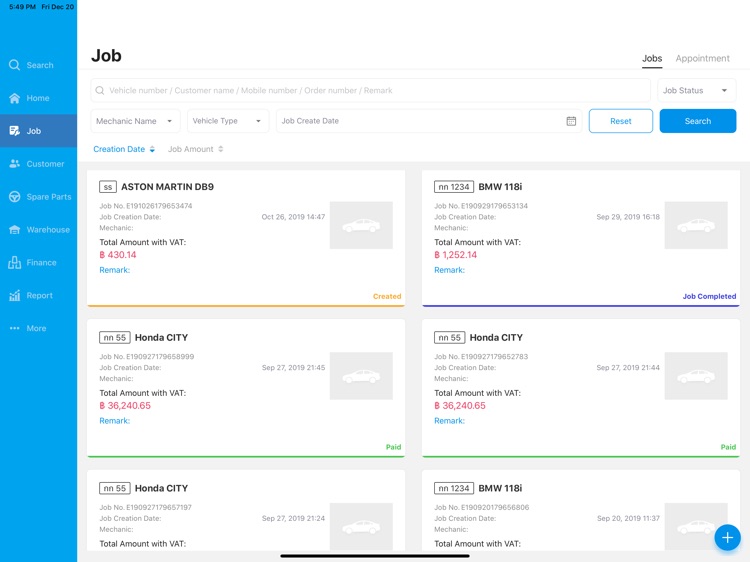The height and width of the screenshot is (562, 750).
Task: Tap the blue plus add-job button
Action: [x=728, y=537]
